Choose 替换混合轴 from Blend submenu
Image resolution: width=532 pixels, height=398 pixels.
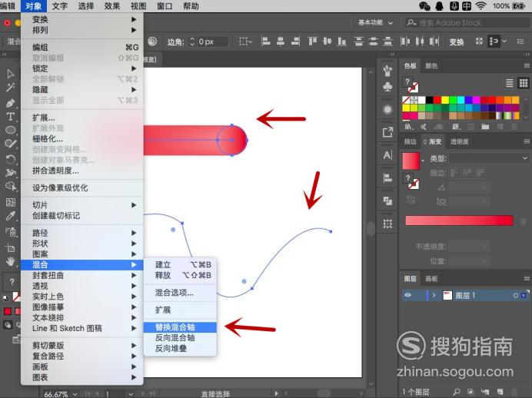pyautogui.click(x=180, y=327)
